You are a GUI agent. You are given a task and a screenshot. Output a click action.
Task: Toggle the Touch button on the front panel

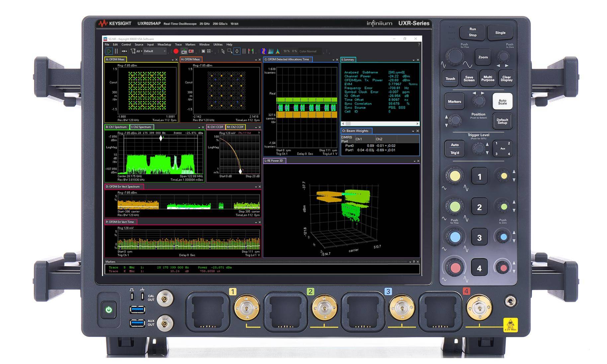point(450,79)
